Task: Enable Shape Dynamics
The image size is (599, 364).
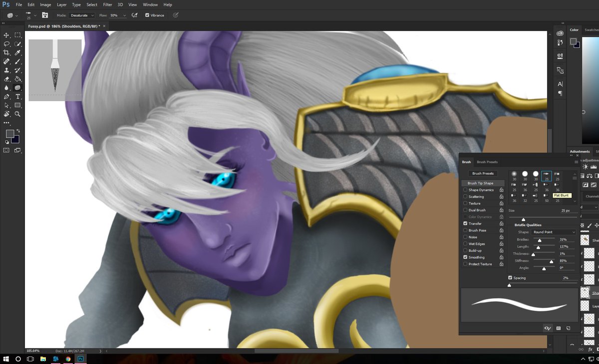Action: 466,190
